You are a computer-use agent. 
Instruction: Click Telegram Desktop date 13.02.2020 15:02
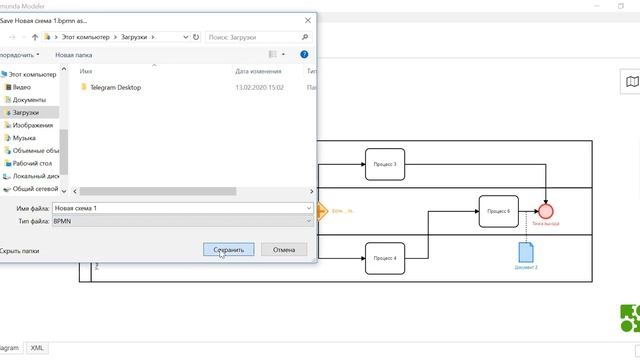point(260,87)
